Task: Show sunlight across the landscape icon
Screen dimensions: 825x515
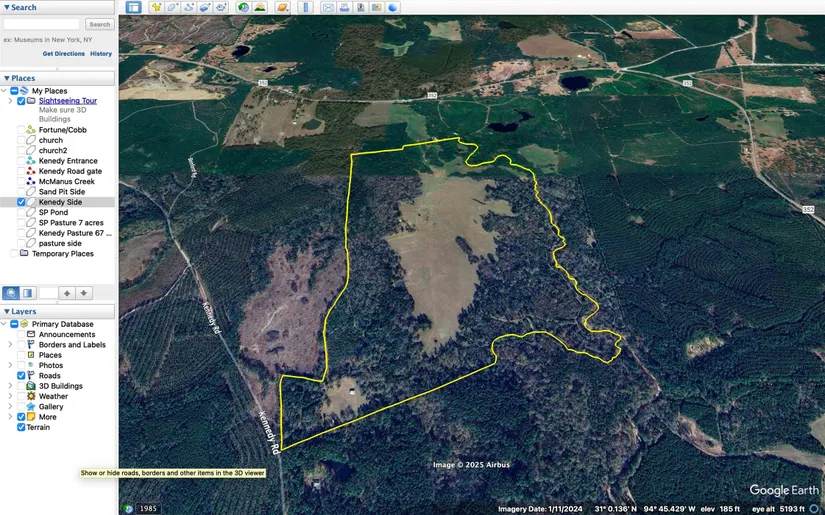Action: (x=259, y=7)
